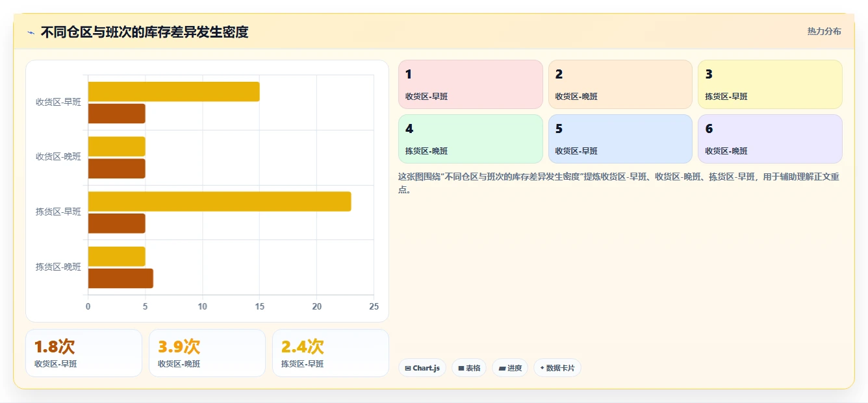Click the x-axis tick value 15

pos(260,306)
